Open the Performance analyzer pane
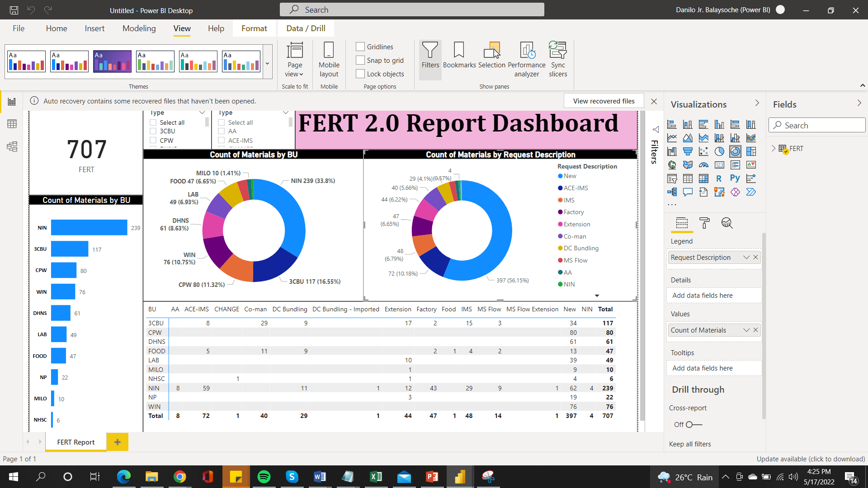The width and height of the screenshot is (868, 488). pyautogui.click(x=527, y=59)
